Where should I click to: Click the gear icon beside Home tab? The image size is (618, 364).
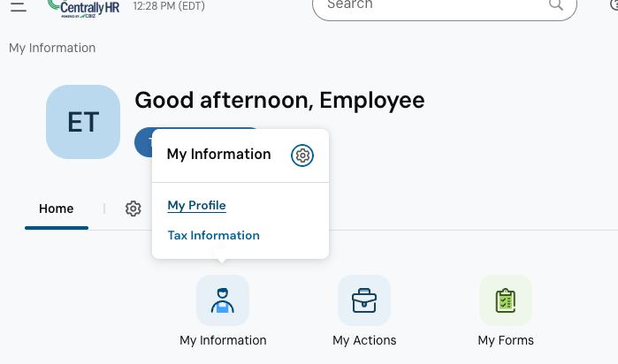(x=134, y=209)
